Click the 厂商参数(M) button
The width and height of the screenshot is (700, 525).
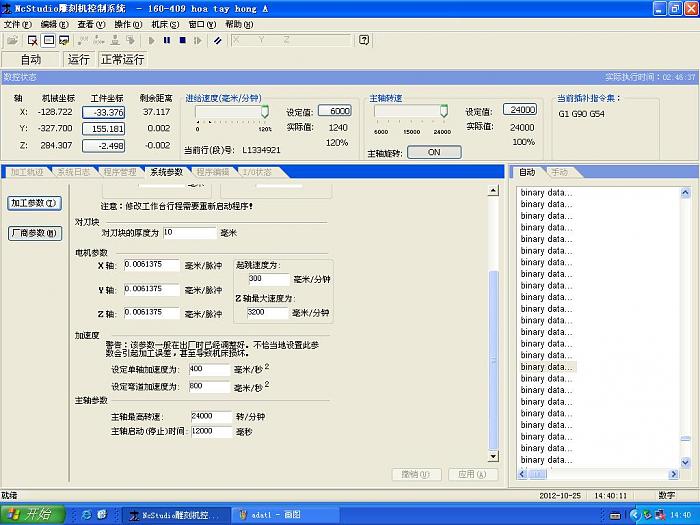[x=34, y=233]
